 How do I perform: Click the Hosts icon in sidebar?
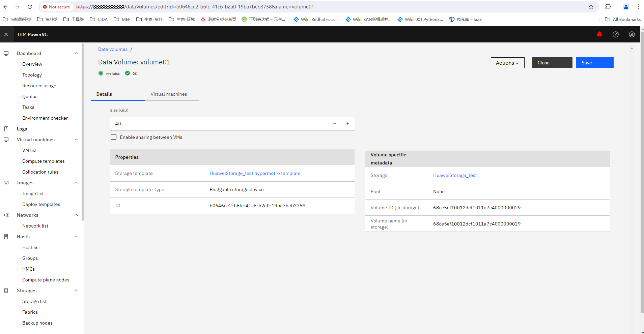pyautogui.click(x=6, y=237)
